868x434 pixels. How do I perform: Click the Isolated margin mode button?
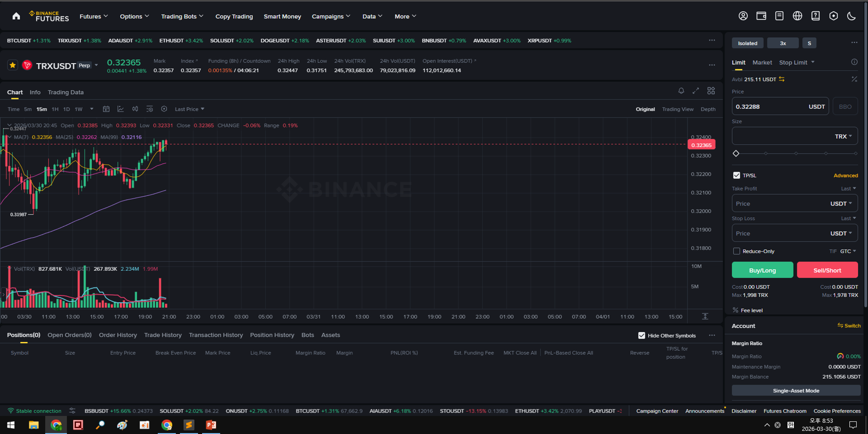click(x=747, y=43)
